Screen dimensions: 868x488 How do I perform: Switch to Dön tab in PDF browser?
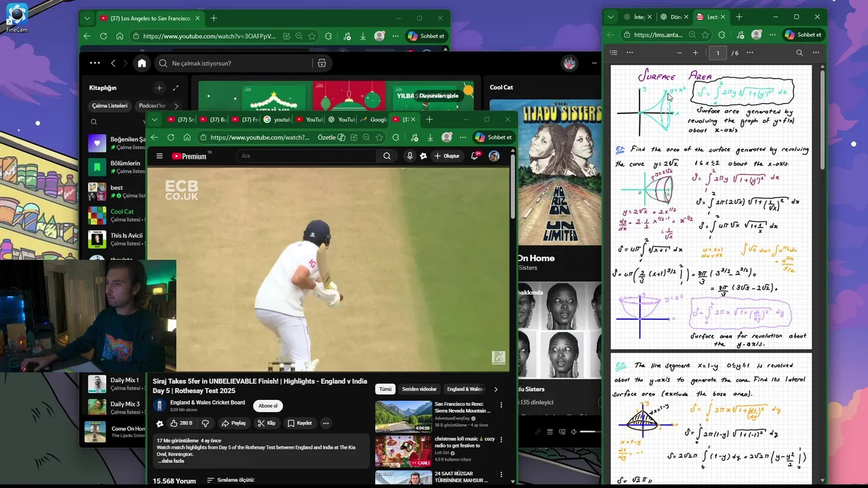(x=675, y=17)
